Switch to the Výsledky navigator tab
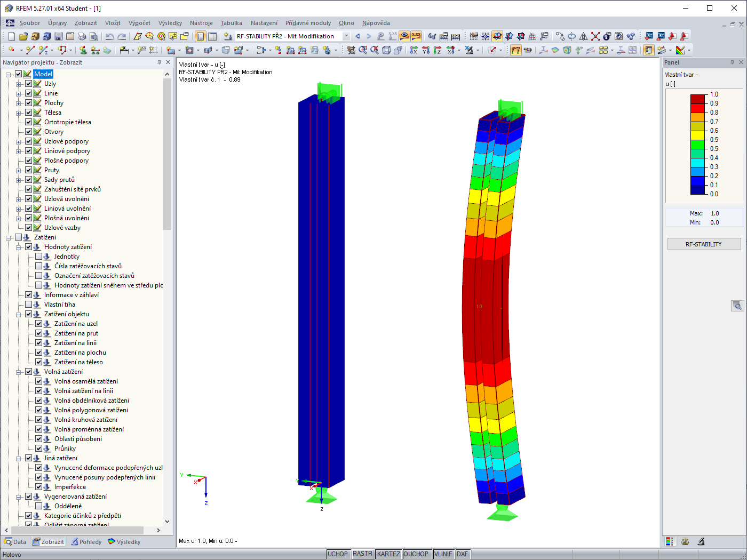 point(124,542)
